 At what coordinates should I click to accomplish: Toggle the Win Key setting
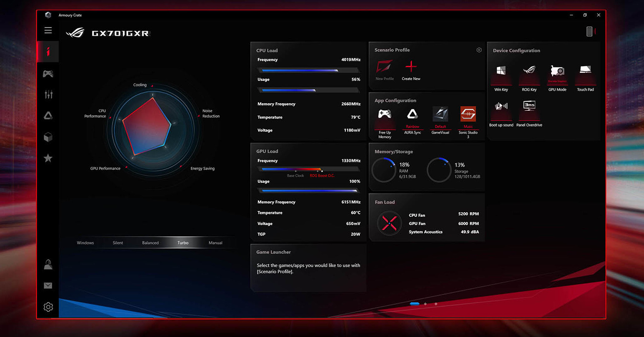[x=501, y=71]
